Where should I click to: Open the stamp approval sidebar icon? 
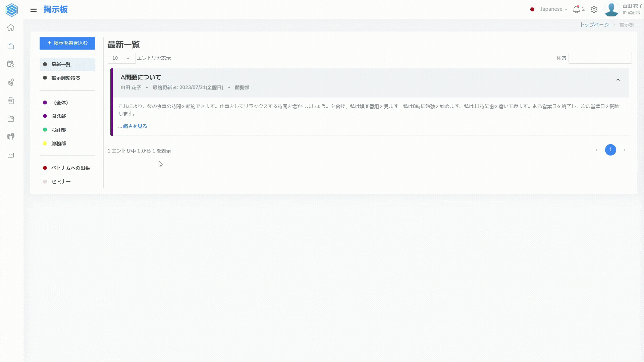(11, 82)
